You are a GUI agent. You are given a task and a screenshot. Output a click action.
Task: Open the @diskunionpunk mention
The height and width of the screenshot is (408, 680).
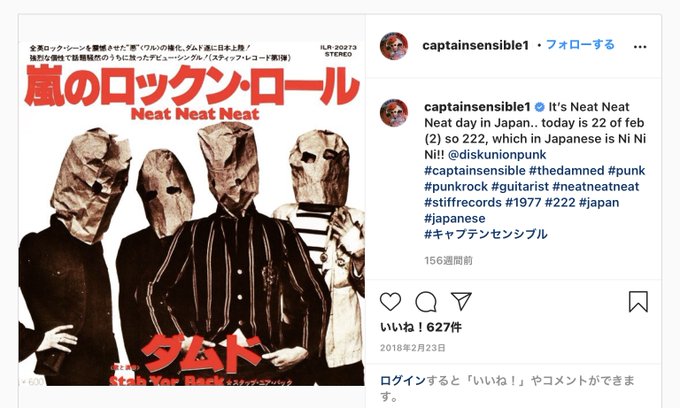[497, 154]
